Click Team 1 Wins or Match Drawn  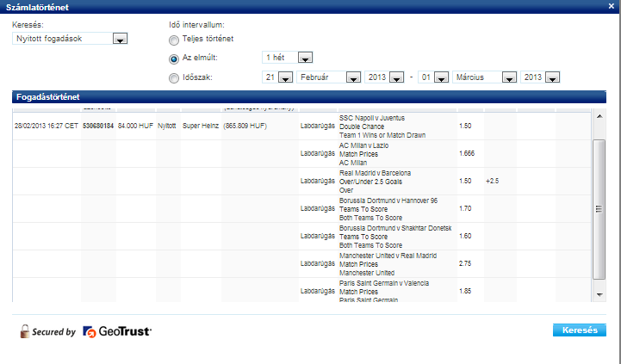click(x=382, y=135)
